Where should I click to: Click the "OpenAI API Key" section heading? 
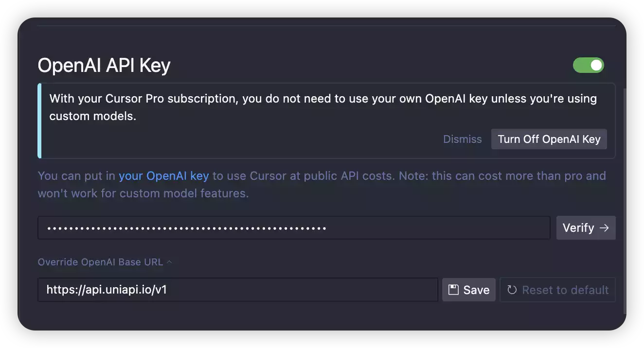tap(104, 66)
